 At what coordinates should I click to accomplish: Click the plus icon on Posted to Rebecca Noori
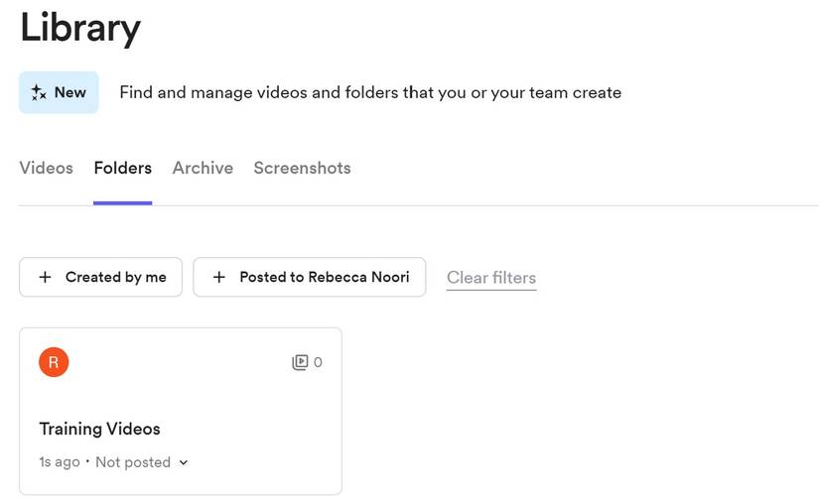pos(219,277)
